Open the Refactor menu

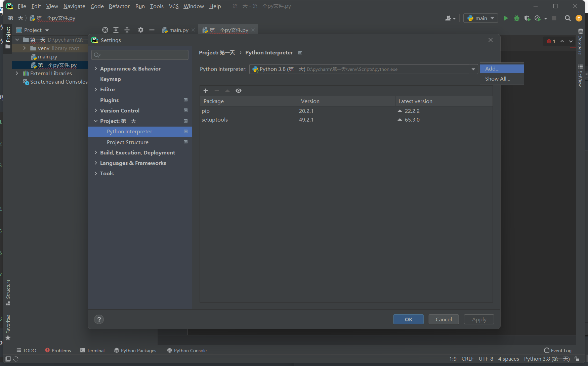119,6
